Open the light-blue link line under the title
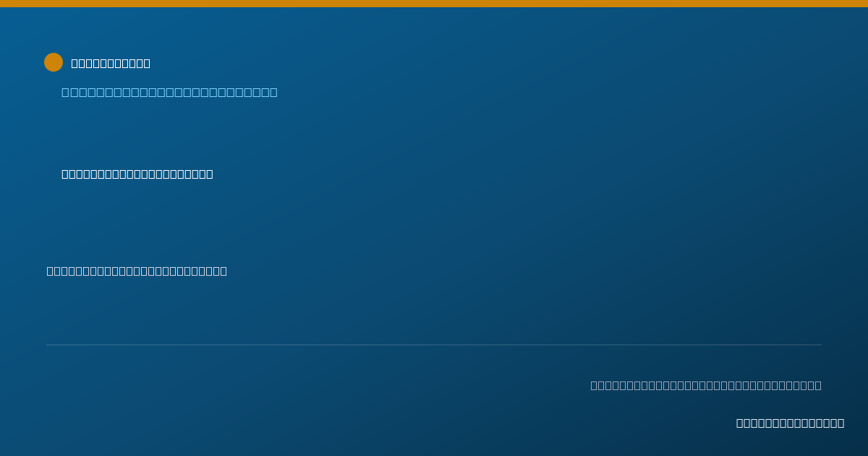 (169, 92)
